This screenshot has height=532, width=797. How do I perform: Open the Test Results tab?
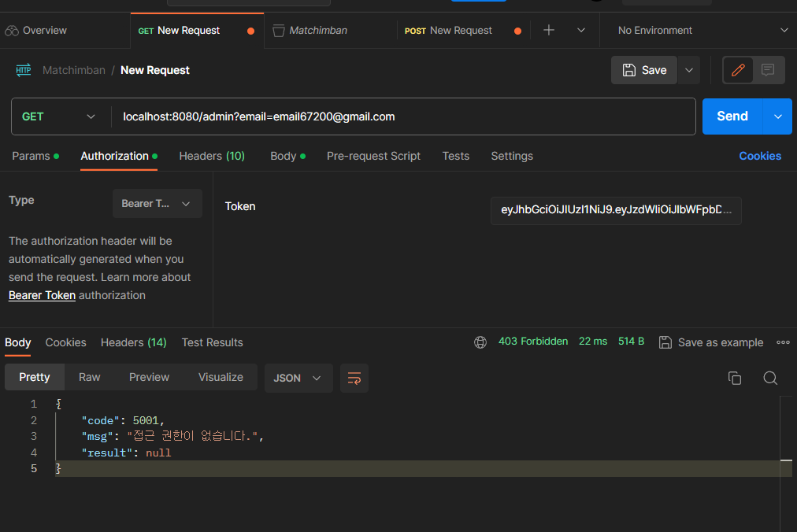(x=213, y=342)
